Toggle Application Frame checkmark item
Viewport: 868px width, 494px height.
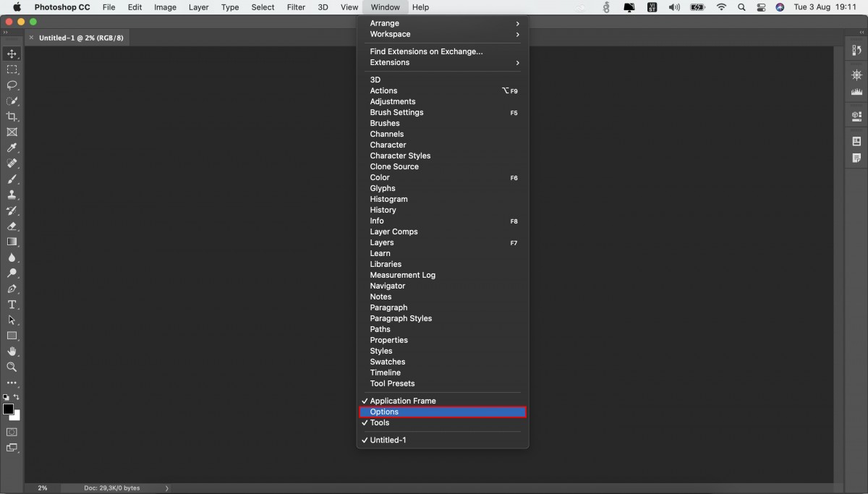pyautogui.click(x=443, y=401)
